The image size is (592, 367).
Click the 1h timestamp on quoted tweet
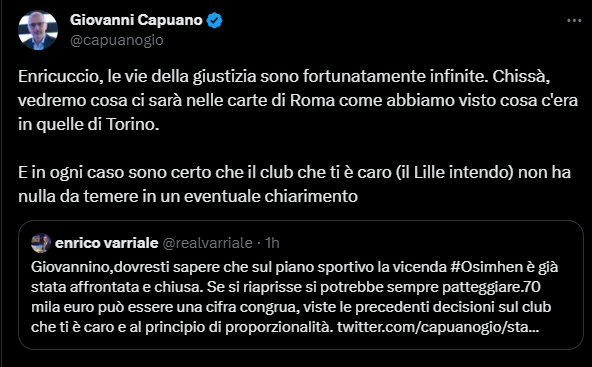click(x=272, y=243)
